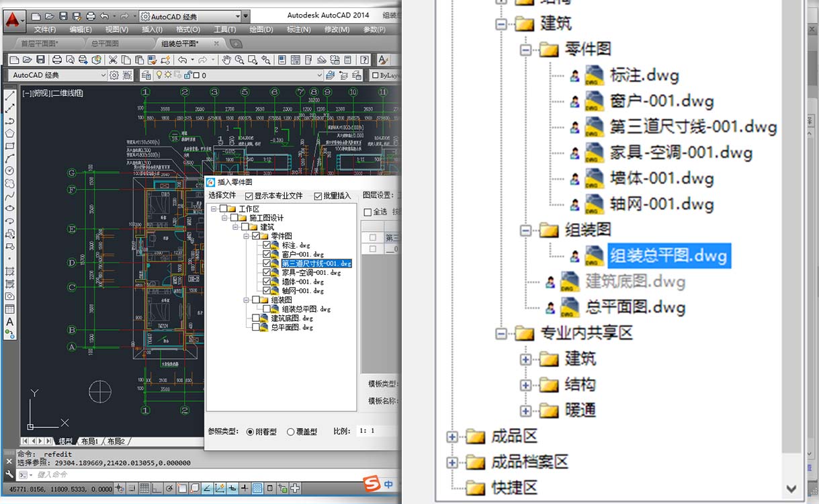
Task: Switch to the 布局1 layout tab
Action: click(89, 442)
